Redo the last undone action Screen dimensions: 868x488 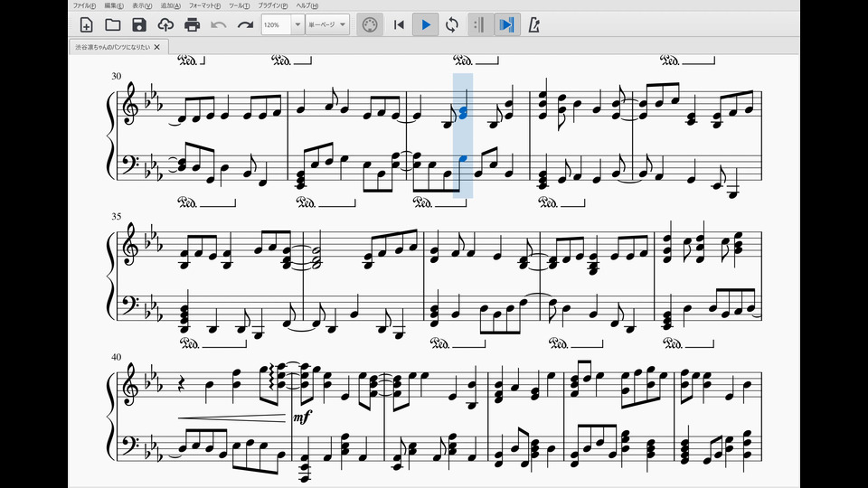245,25
